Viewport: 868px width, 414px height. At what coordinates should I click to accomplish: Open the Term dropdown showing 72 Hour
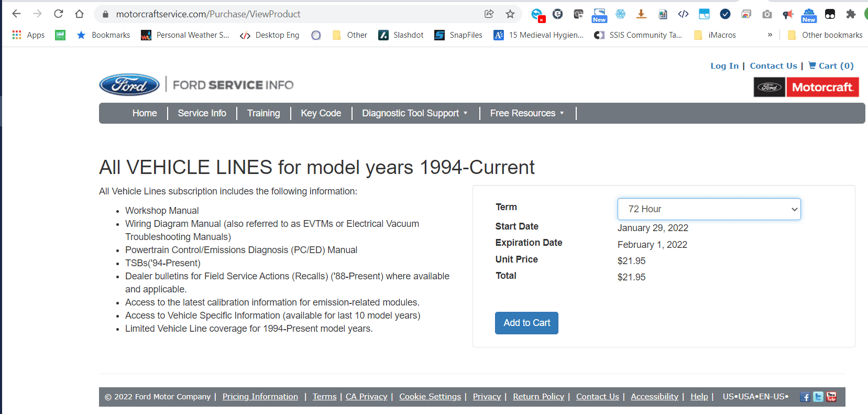point(709,209)
